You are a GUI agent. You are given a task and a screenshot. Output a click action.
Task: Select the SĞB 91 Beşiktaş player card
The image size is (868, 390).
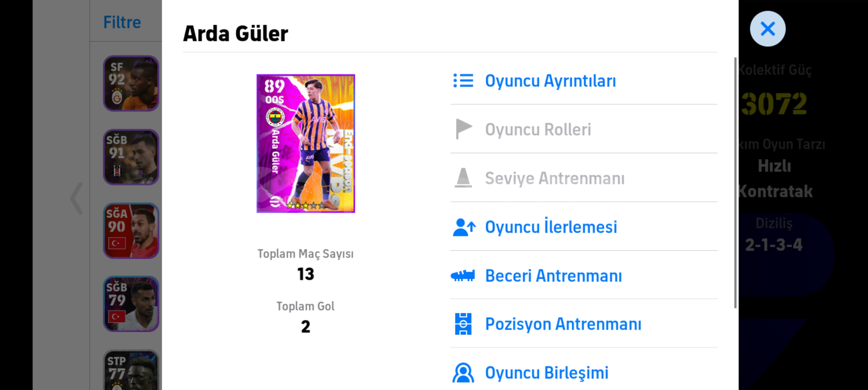click(131, 157)
